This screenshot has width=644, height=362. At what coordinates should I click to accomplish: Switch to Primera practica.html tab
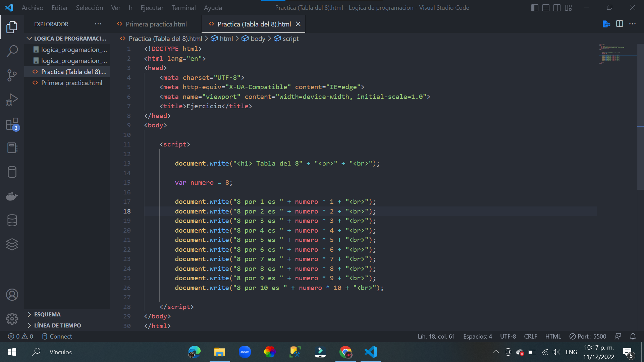tap(156, 24)
